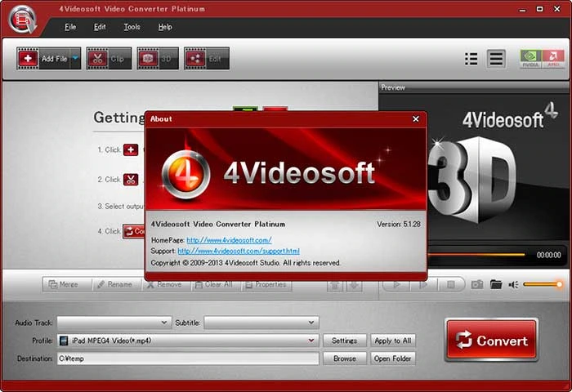Click the convert icon in step 4
Image resolution: width=572 pixels, height=392 pixels.
[134, 231]
